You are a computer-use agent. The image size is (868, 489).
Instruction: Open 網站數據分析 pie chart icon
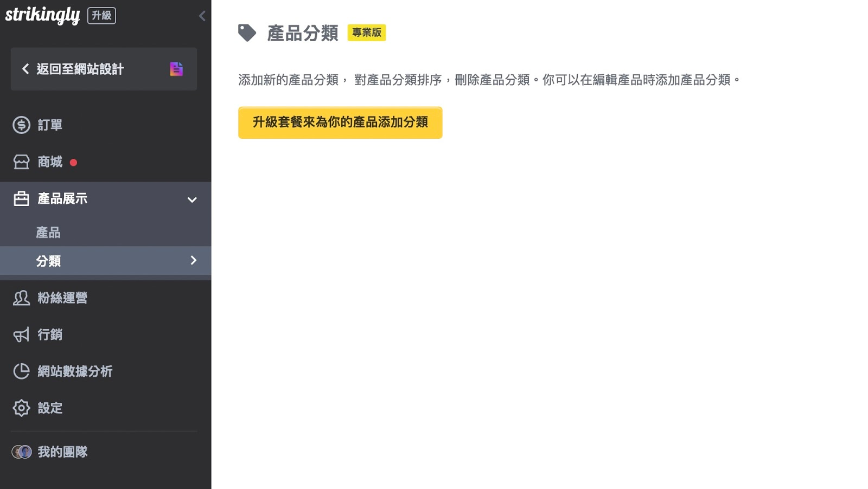(21, 371)
